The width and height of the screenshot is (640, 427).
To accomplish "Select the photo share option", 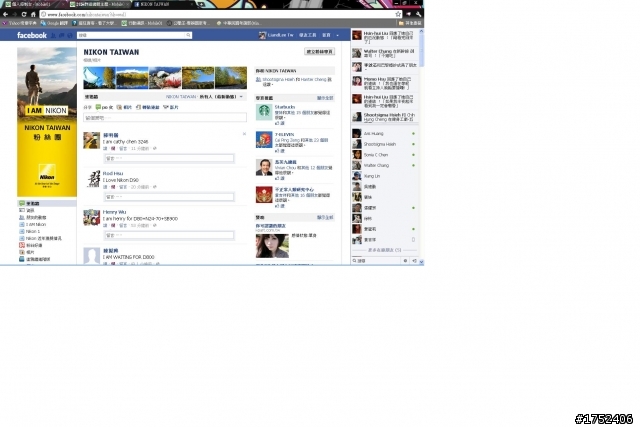I will point(124,107).
